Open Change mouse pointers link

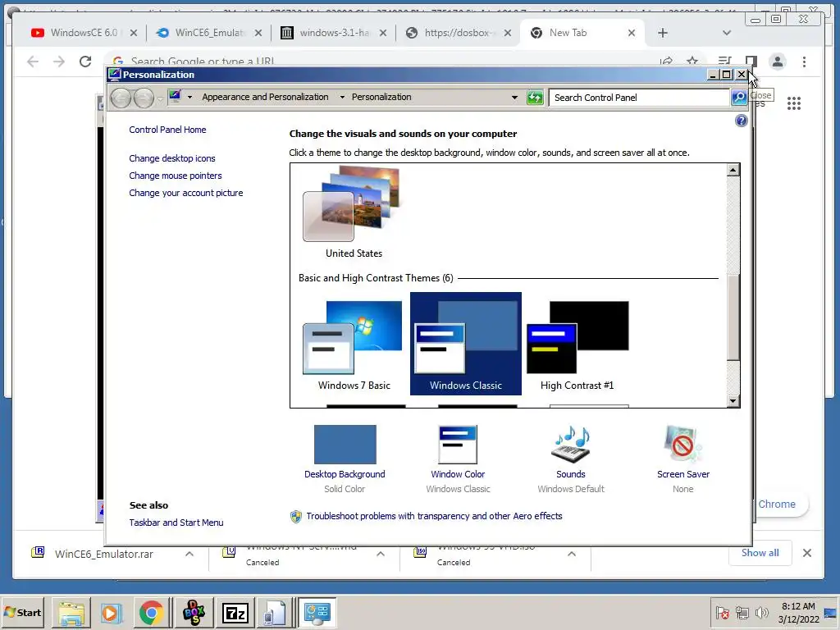coord(176,176)
